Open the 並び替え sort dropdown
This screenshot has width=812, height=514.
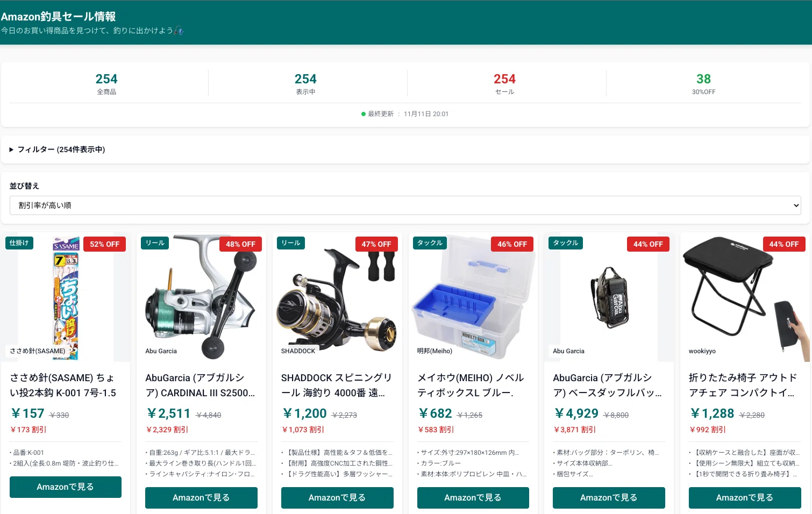click(x=405, y=205)
